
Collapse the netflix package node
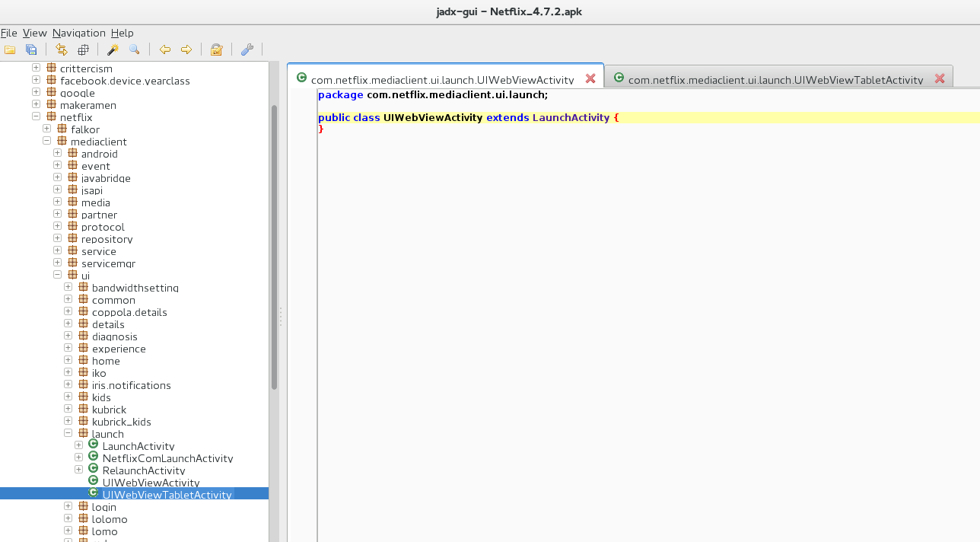tap(36, 117)
